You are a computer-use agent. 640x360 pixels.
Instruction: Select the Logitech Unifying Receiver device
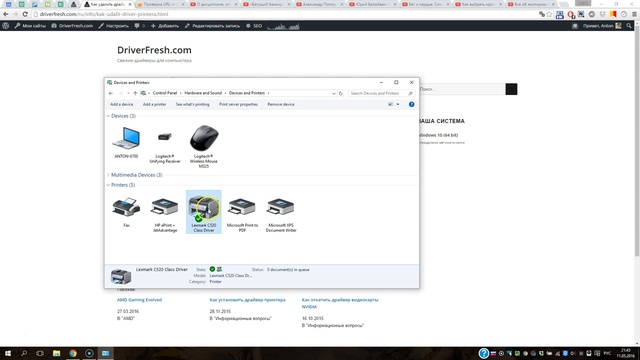[x=164, y=143]
